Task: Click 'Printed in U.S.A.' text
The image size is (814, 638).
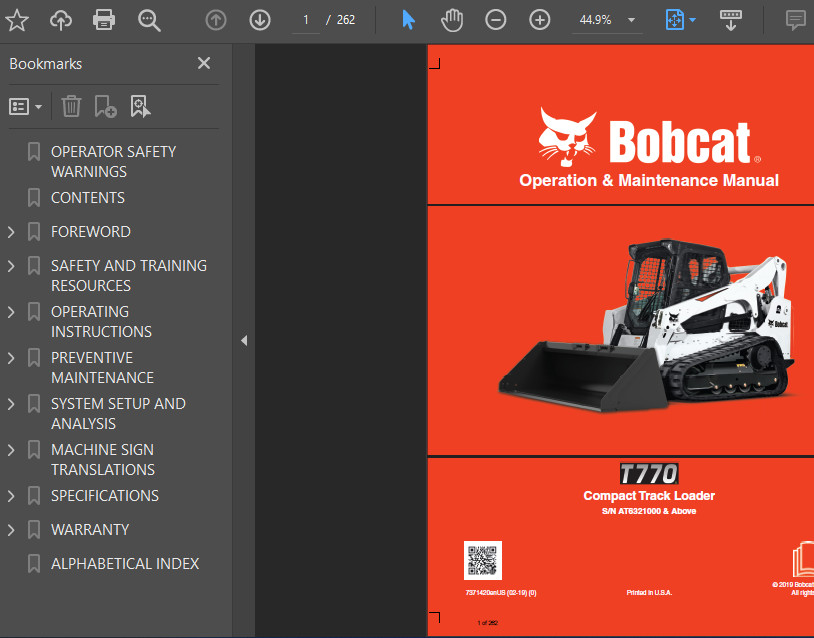Action: 649,593
